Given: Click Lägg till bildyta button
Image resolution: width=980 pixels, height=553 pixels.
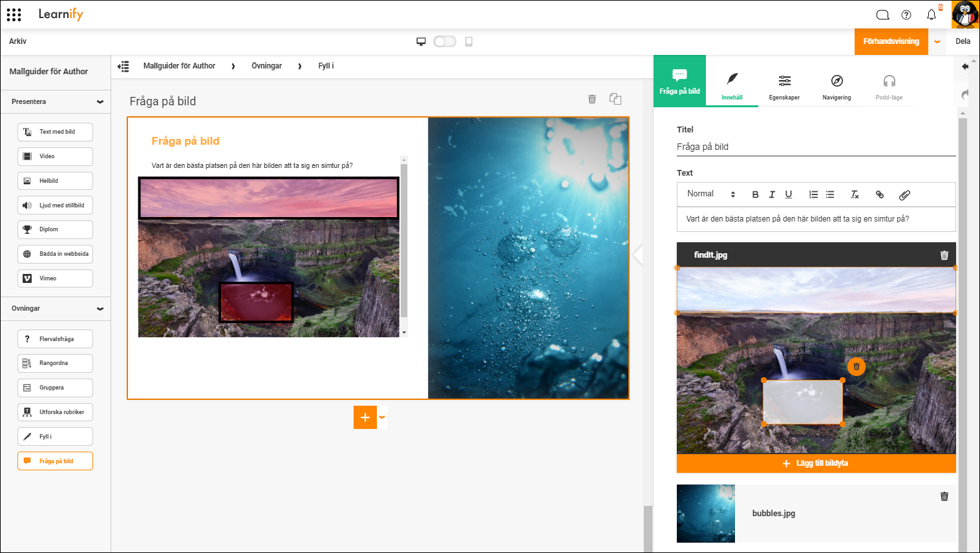Looking at the screenshot, I should coord(816,463).
